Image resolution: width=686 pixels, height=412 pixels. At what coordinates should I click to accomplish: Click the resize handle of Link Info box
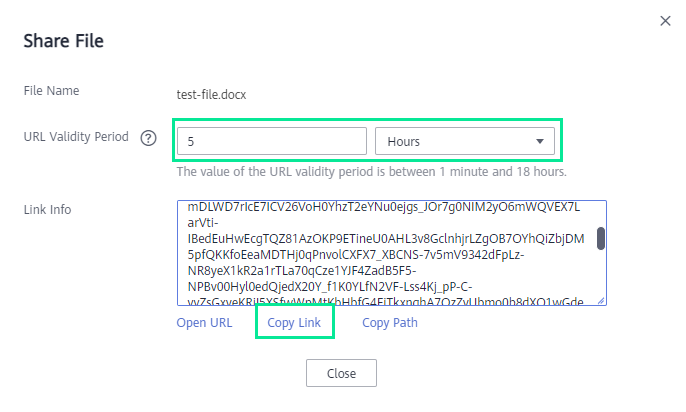[x=601, y=299]
